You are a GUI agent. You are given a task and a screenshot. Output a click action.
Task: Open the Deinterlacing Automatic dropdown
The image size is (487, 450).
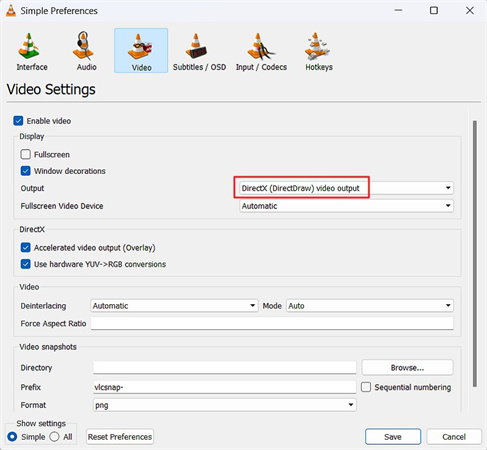174,306
